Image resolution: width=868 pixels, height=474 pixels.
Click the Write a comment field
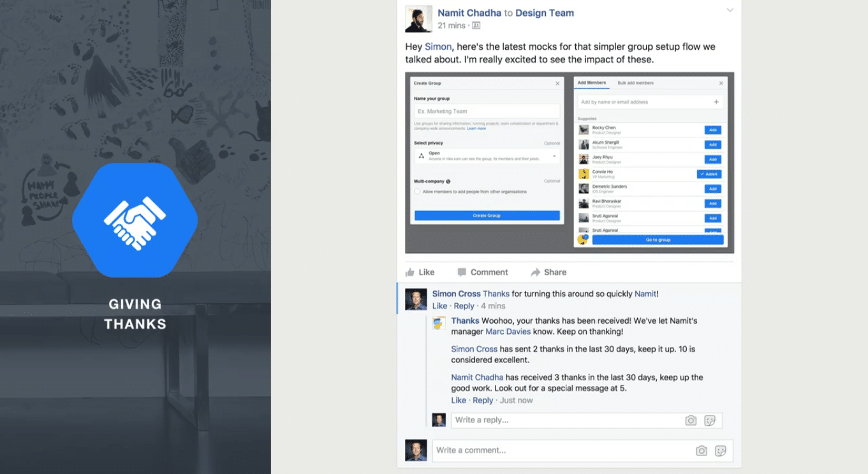point(561,450)
